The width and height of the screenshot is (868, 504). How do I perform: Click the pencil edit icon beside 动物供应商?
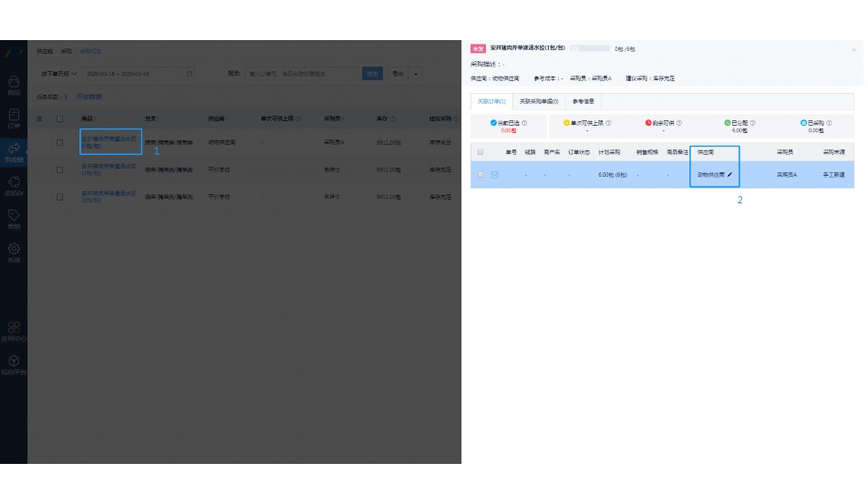(729, 174)
